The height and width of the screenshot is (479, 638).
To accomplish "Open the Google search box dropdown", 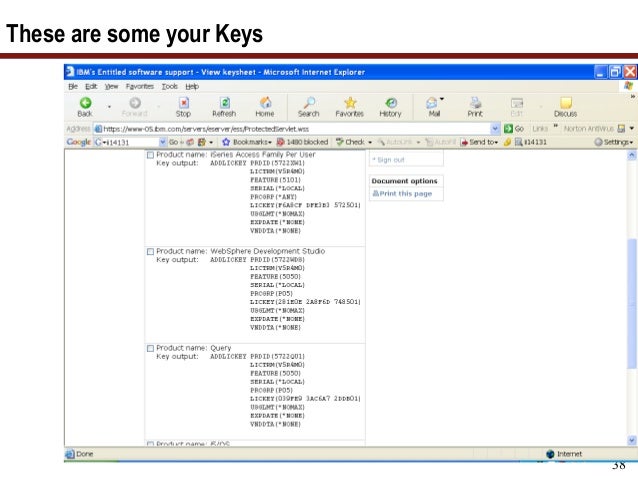I will [162, 142].
